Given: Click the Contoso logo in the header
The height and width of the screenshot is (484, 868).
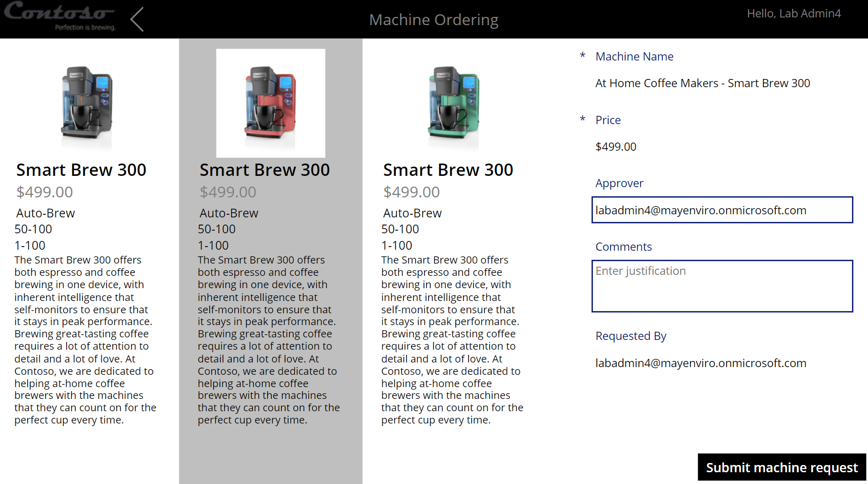Looking at the screenshot, I should 60,16.
